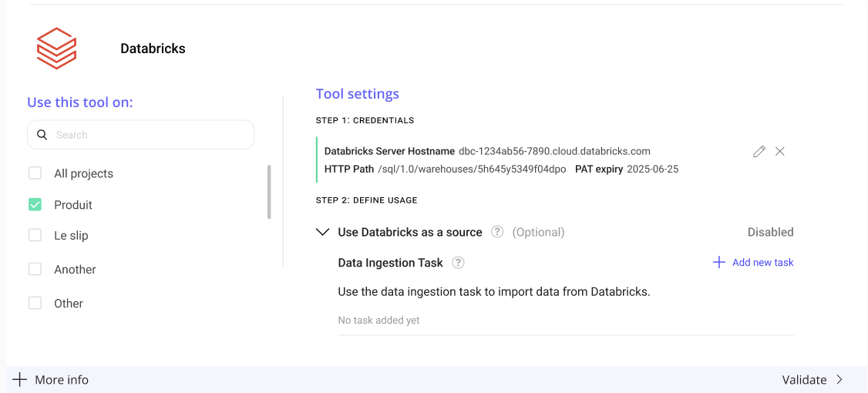Click the magnifier icon in search box

coord(42,135)
